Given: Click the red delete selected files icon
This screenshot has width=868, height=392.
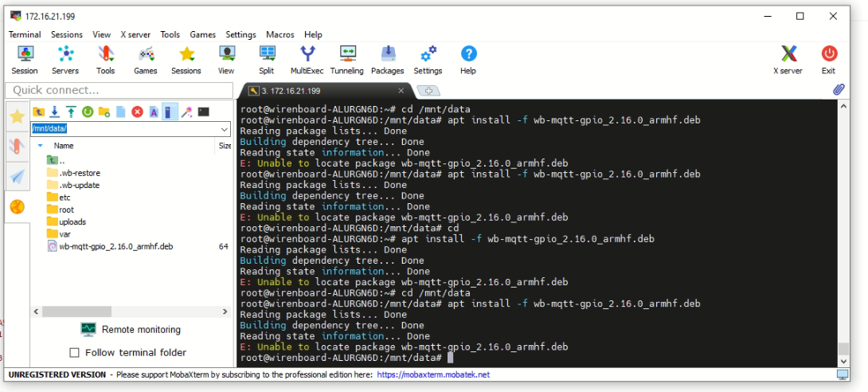Looking at the screenshot, I should click(x=137, y=112).
